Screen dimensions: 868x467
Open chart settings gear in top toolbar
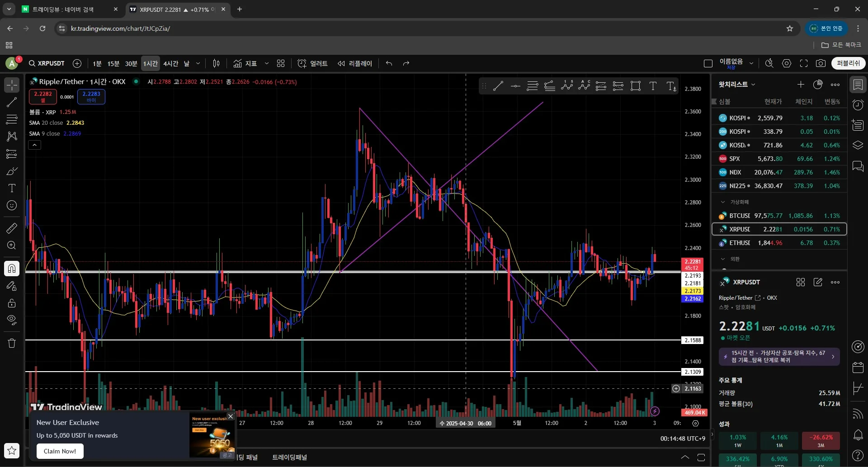787,63
